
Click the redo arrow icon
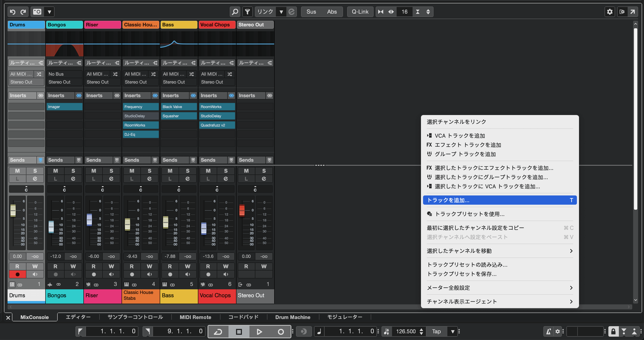(x=23, y=12)
